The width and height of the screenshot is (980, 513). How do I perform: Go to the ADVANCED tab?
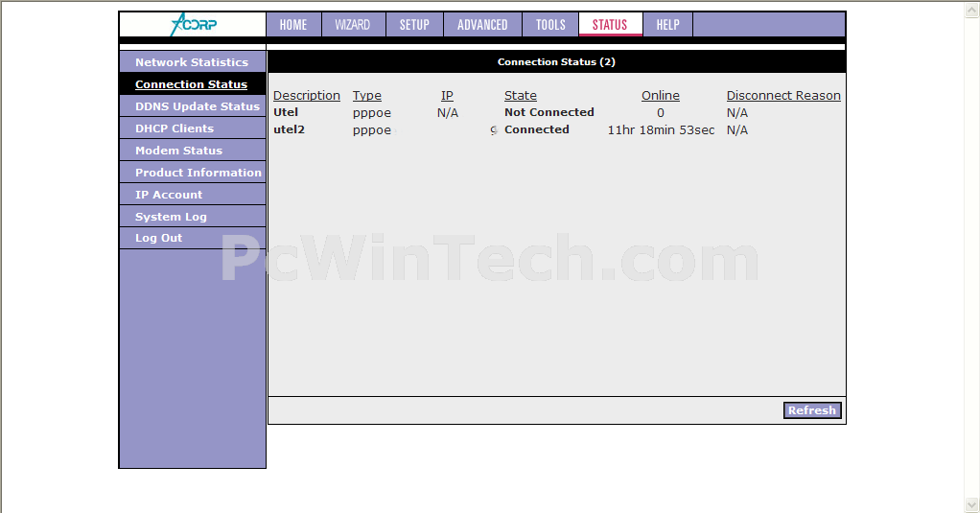click(482, 25)
